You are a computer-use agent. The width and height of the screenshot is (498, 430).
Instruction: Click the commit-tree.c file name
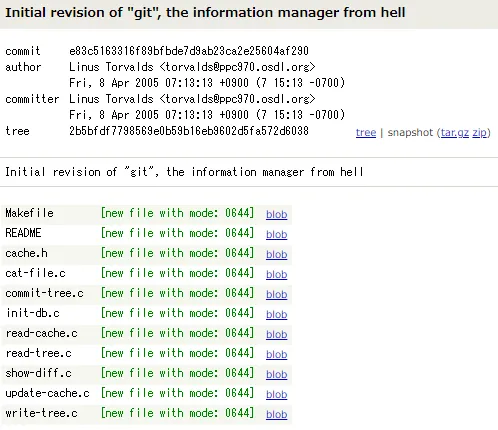tap(44, 293)
